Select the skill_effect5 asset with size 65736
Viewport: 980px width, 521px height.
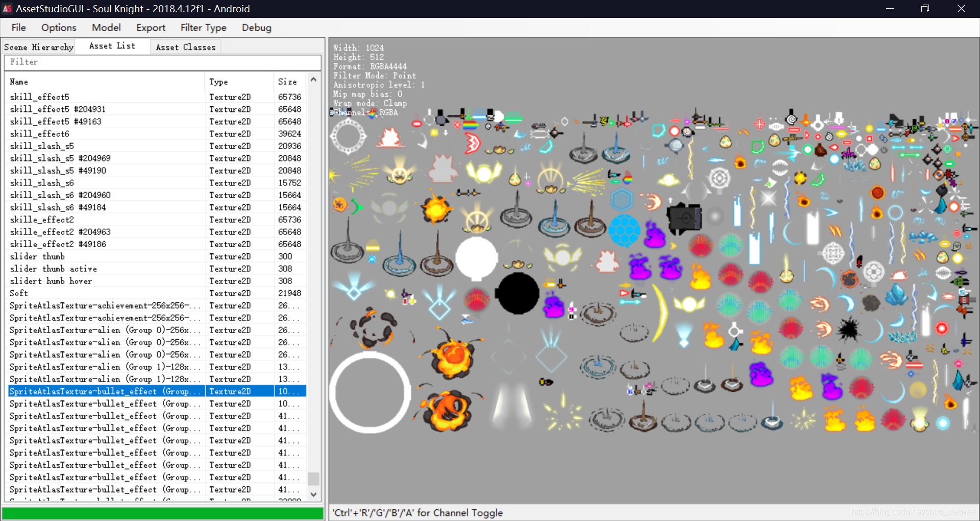[157, 97]
